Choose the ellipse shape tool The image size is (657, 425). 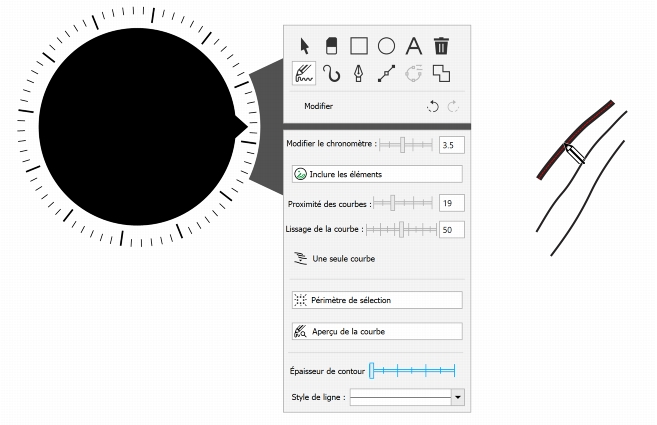pyautogui.click(x=386, y=46)
